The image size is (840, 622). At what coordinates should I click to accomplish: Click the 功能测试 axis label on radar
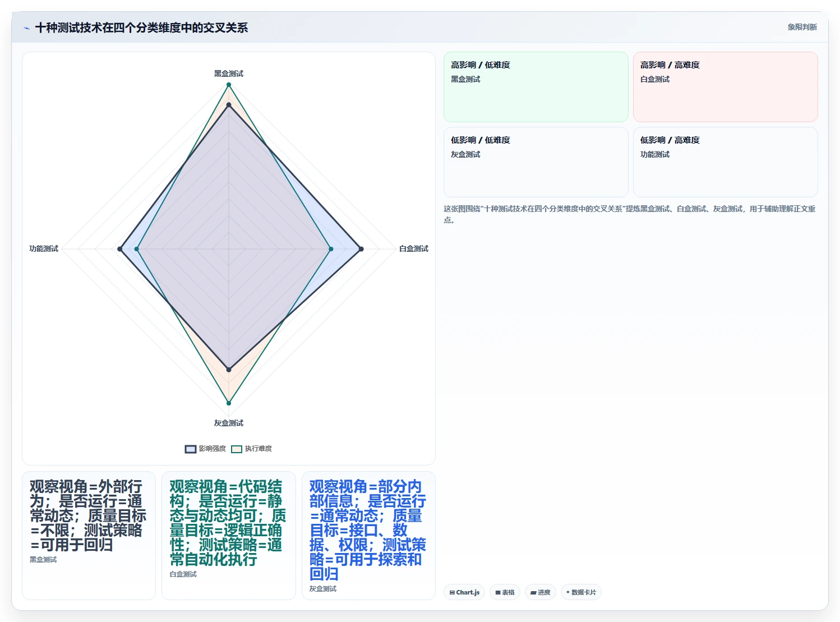point(44,248)
